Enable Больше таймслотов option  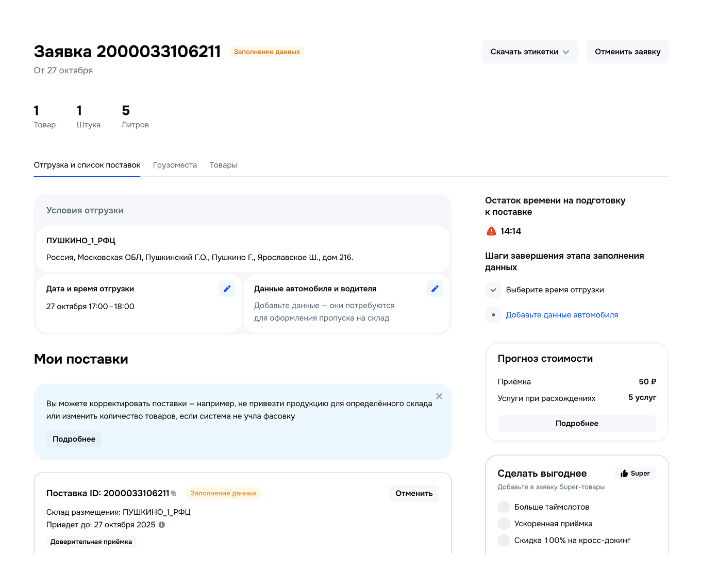pos(504,507)
